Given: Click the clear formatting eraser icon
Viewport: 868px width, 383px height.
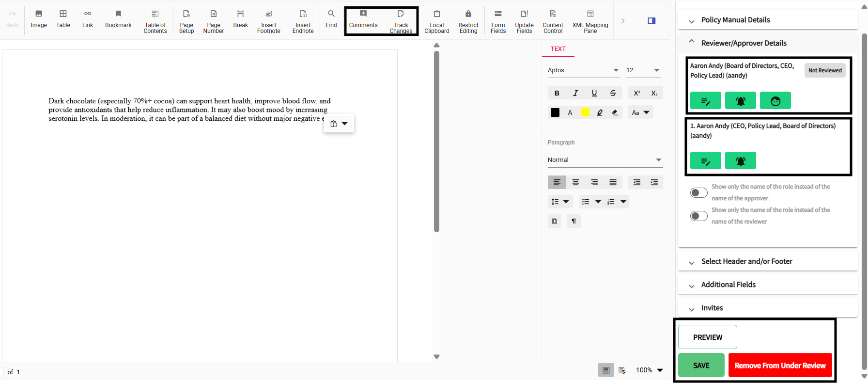Looking at the screenshot, I should 615,112.
